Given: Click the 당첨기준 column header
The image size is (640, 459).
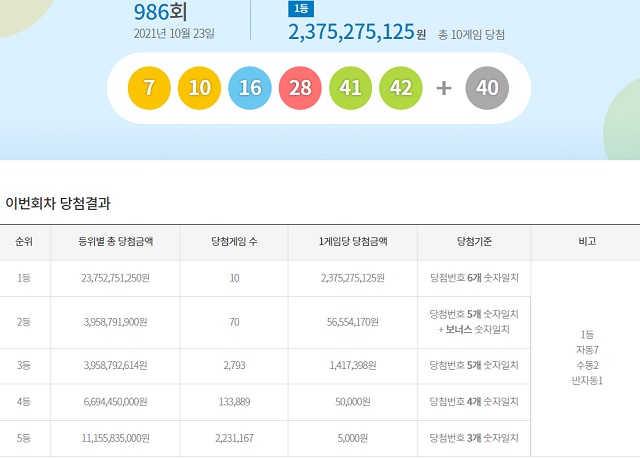Looking at the screenshot, I should 474,242.
